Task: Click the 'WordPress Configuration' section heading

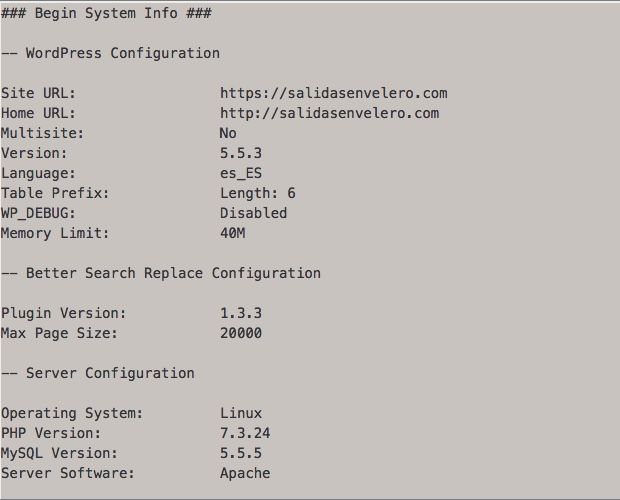Action: 111,53
